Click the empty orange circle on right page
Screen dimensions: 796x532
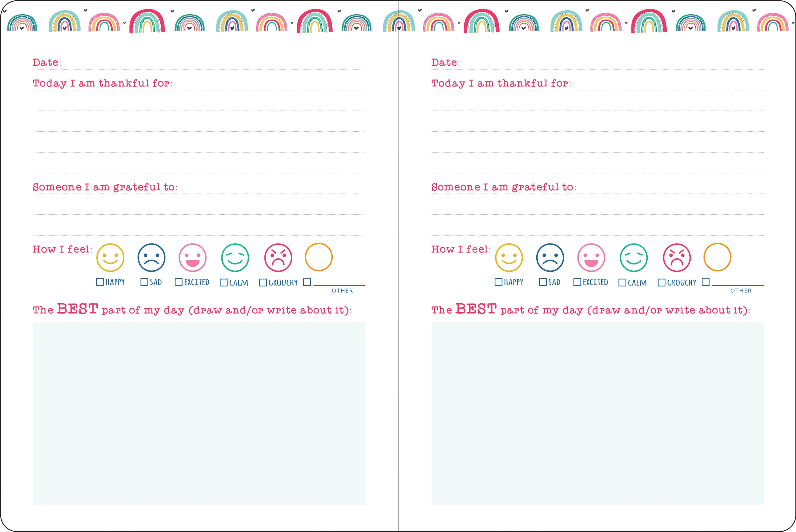click(717, 257)
